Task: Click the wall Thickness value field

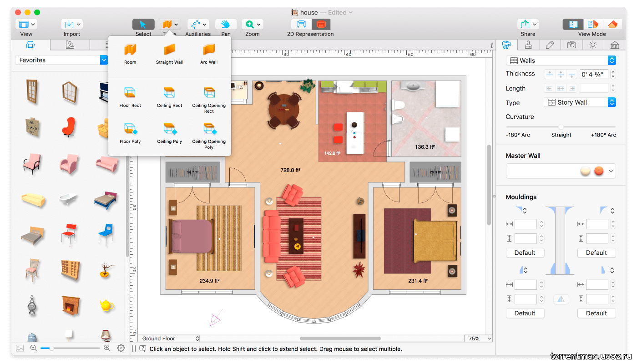Action: [x=594, y=74]
